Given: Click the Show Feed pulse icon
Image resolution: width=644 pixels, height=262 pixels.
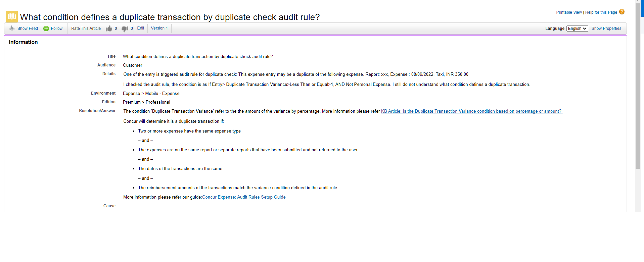Looking at the screenshot, I should [x=12, y=29].
